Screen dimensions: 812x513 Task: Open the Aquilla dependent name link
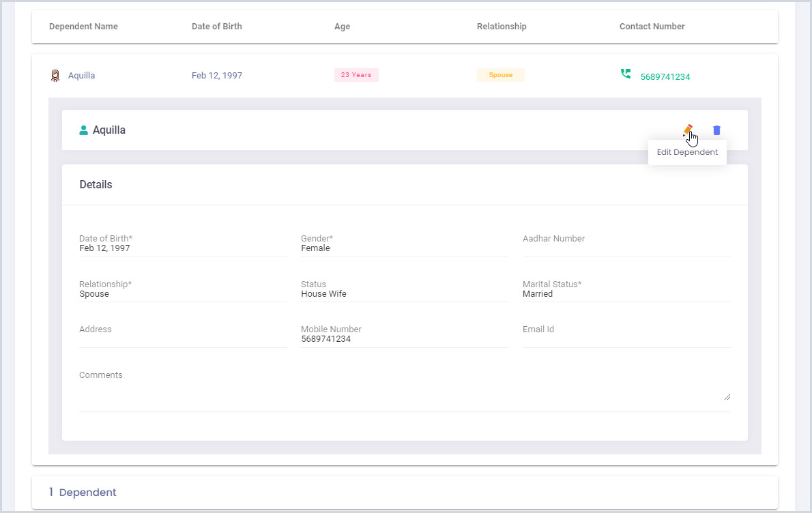click(x=81, y=76)
